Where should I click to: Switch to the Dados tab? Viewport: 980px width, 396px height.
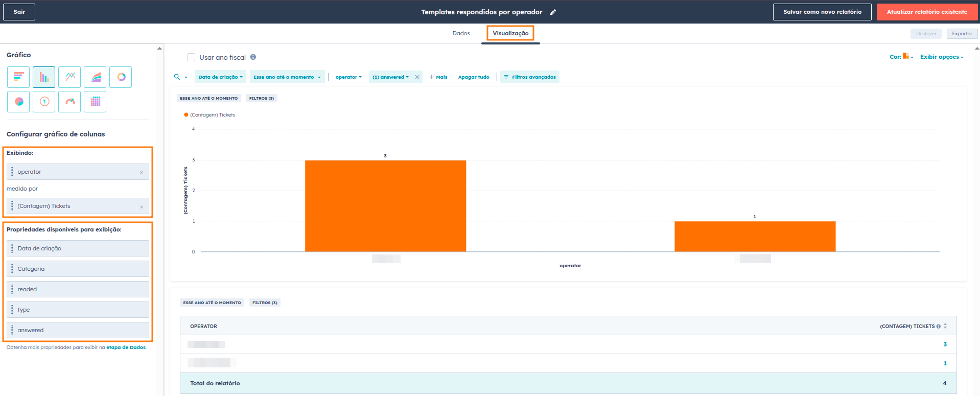[x=461, y=33]
